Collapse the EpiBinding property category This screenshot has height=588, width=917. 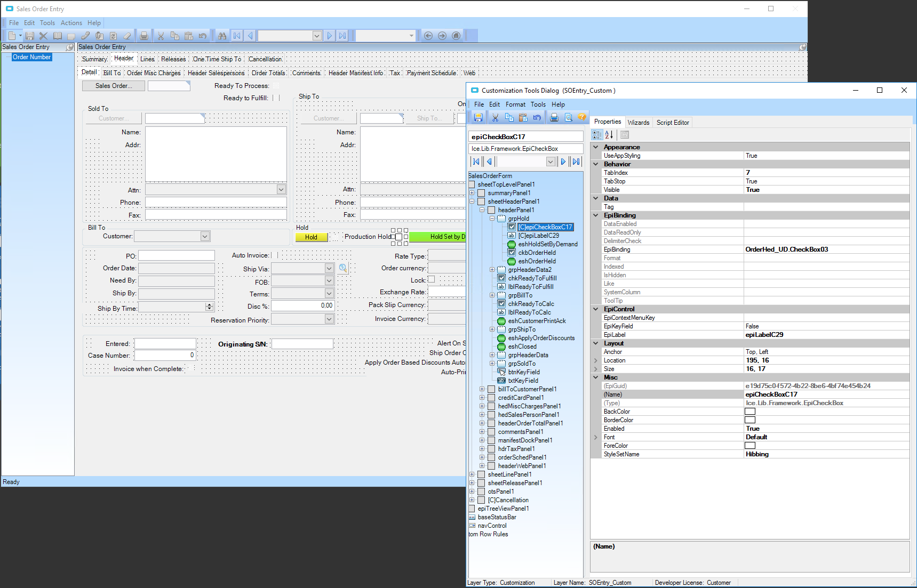596,215
